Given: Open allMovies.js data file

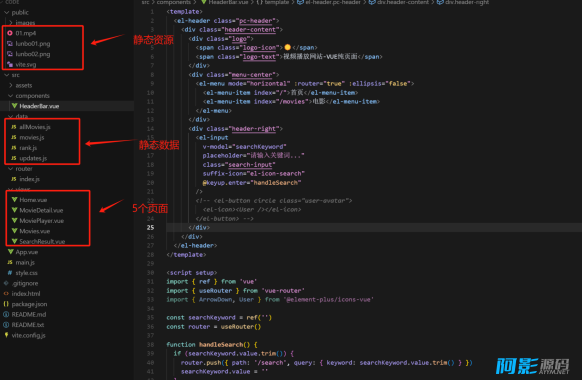Looking at the screenshot, I should [35, 127].
